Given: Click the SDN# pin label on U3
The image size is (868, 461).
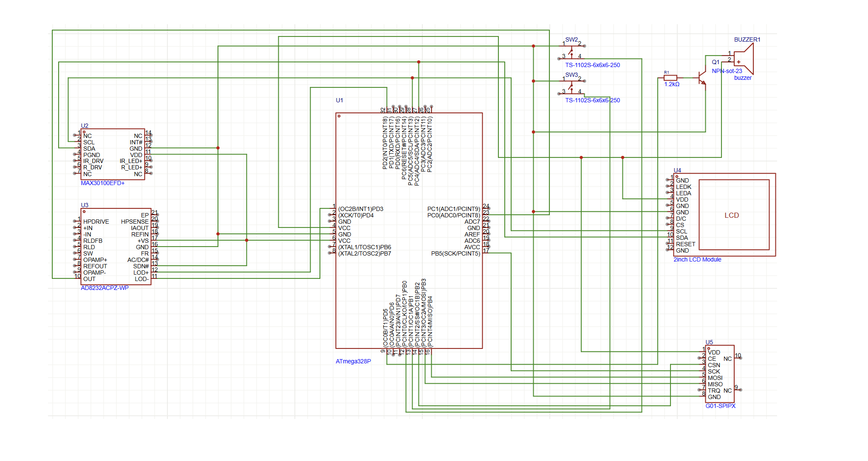Looking at the screenshot, I should (141, 266).
